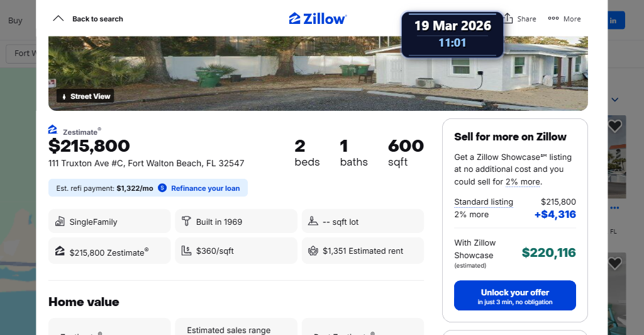The height and width of the screenshot is (335, 644).
Task: Save the top listing with the heart
Action: pyautogui.click(x=615, y=127)
